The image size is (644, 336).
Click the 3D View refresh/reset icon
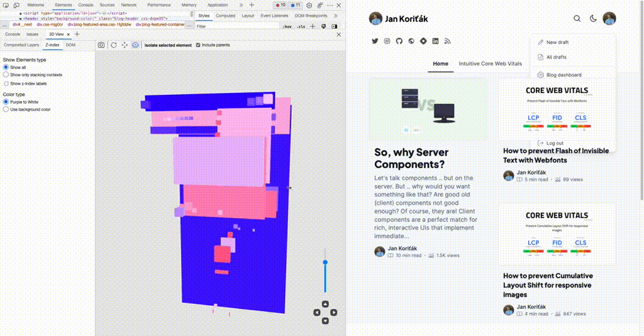(114, 45)
